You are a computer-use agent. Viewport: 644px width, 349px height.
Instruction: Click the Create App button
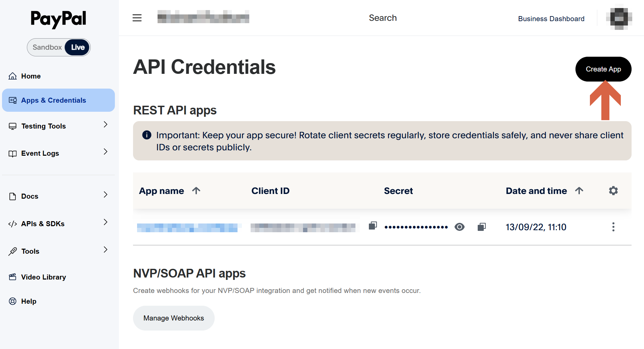point(603,69)
